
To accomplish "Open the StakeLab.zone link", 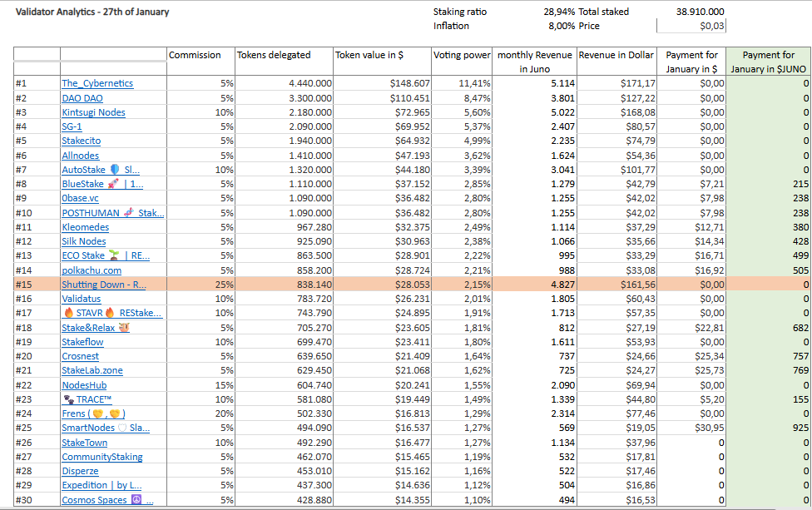I will tap(92, 370).
